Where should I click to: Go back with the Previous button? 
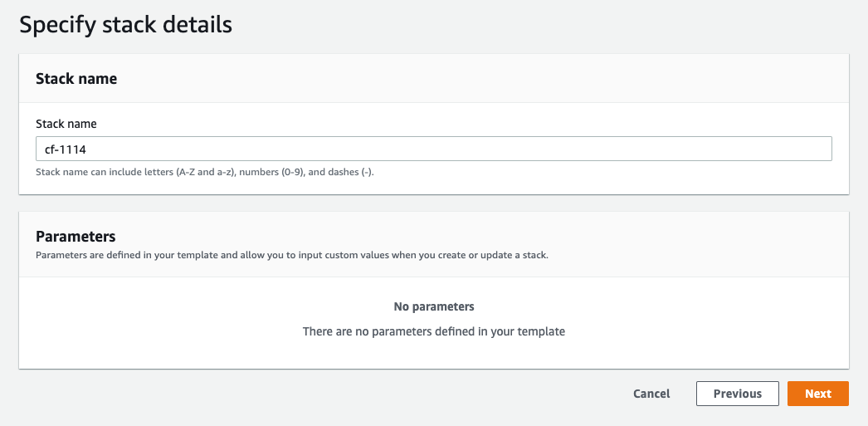point(738,394)
